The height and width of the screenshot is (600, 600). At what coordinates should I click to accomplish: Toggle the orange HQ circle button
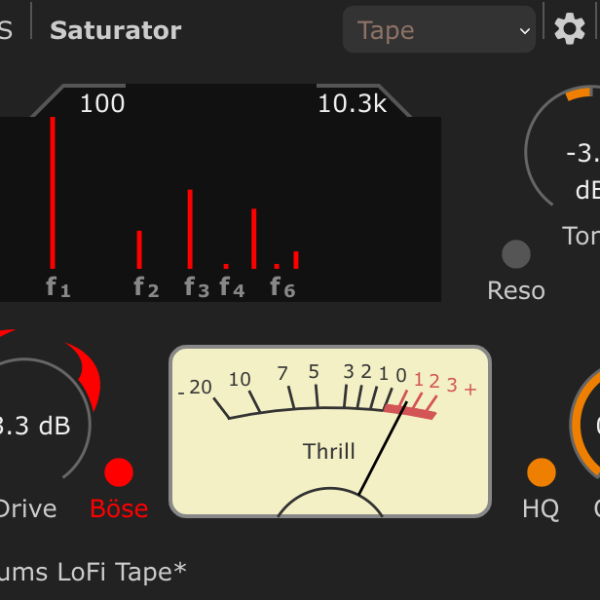tap(541, 472)
